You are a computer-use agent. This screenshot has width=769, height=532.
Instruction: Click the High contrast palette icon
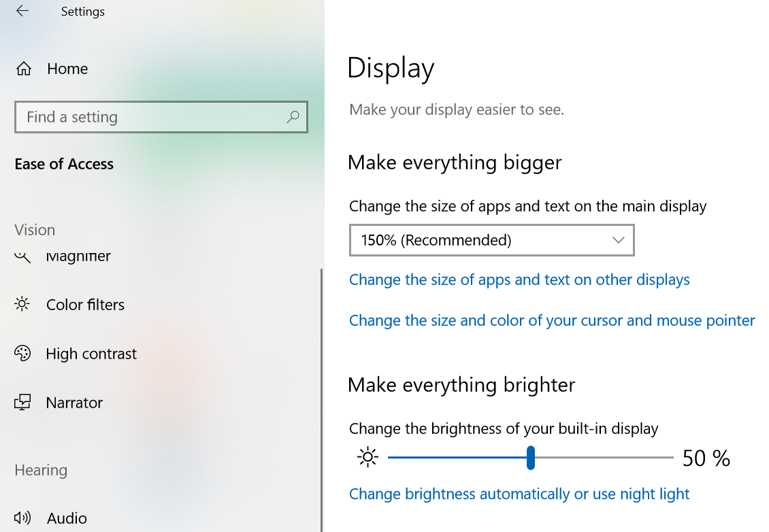(22, 353)
